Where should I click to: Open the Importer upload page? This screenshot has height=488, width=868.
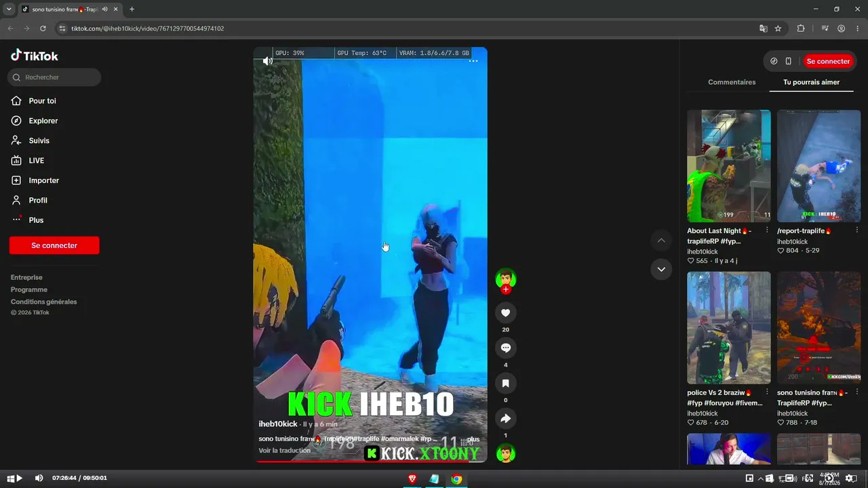click(x=43, y=180)
